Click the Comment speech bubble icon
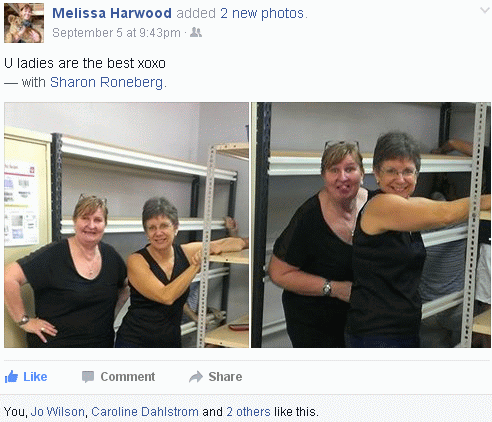The image size is (492, 422). pos(88,377)
